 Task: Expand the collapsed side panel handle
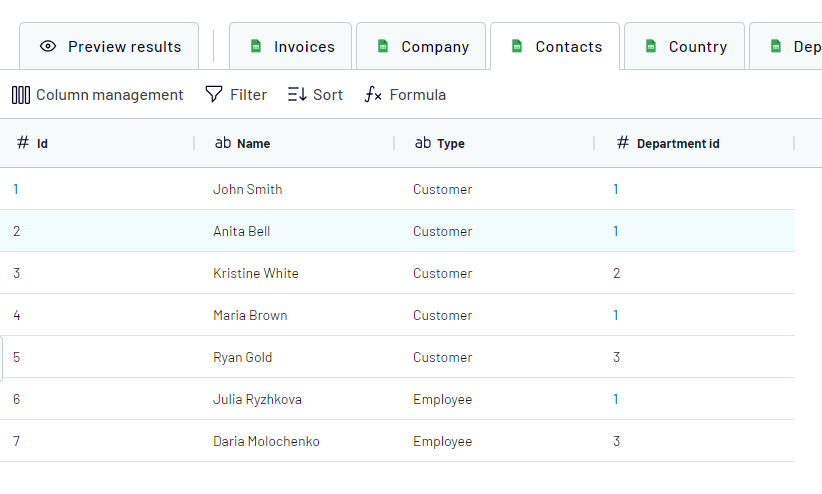2,358
